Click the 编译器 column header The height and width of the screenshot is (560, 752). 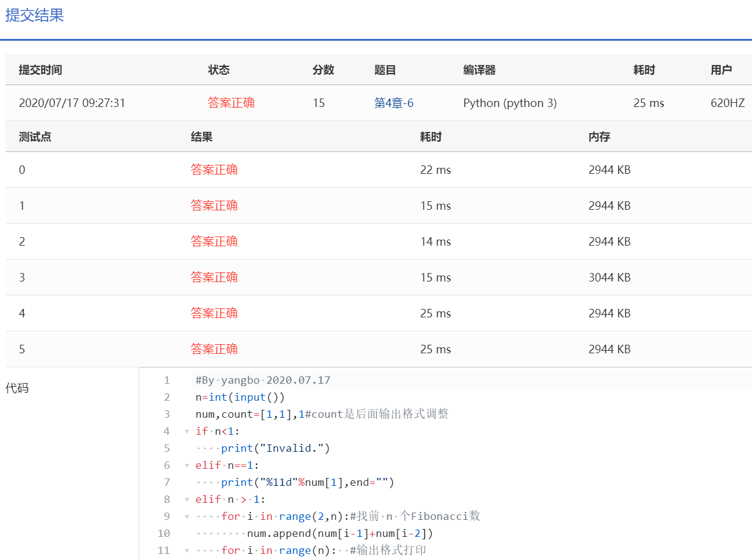coord(480,70)
